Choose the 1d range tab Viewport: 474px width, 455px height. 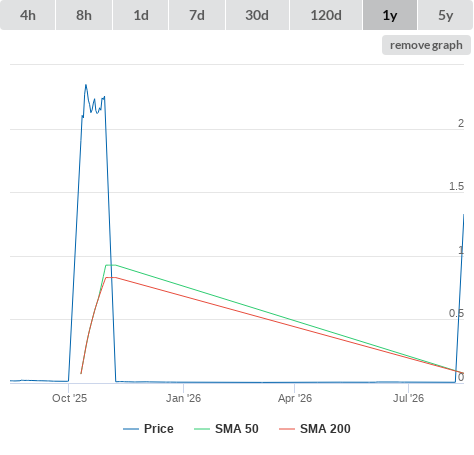141,15
